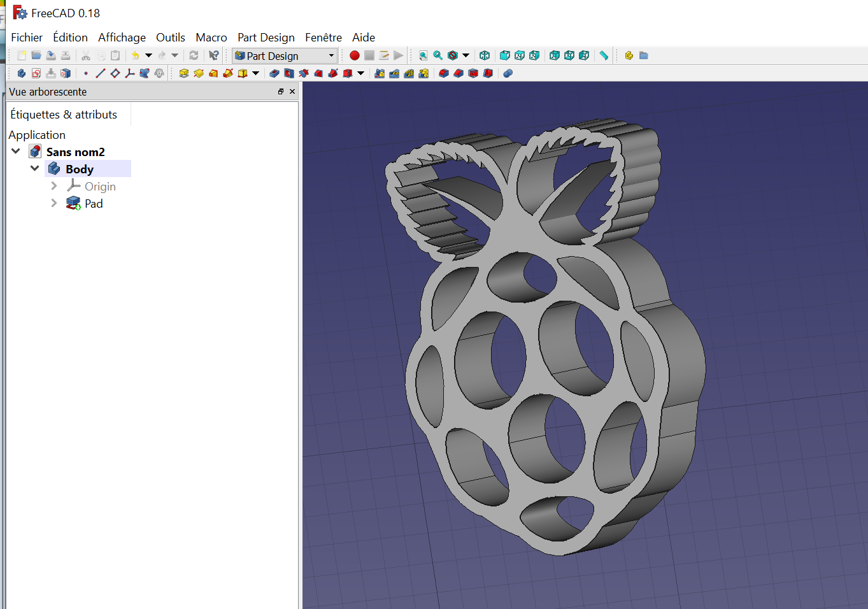This screenshot has height=609, width=868.
Task: Select the Pocket tool
Action: point(274,73)
